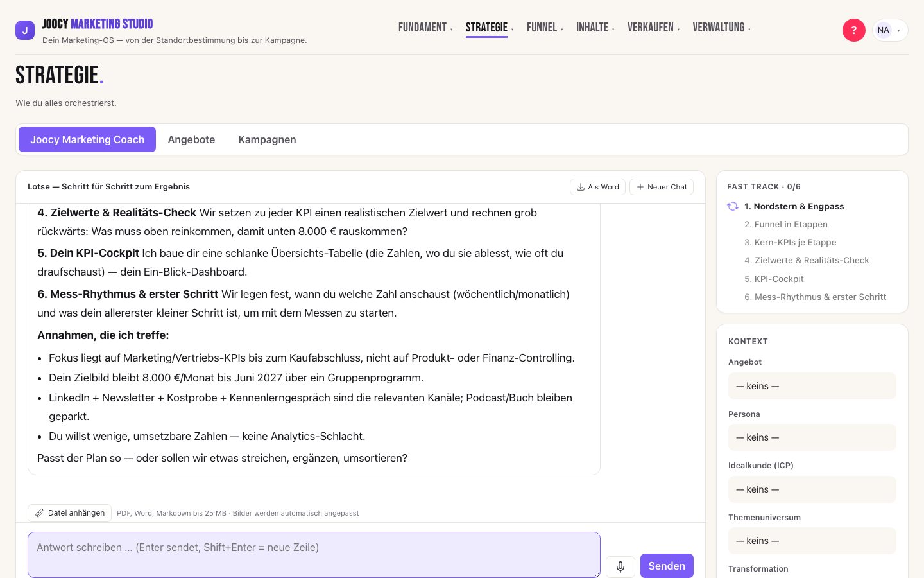Click the 5. Dein KPI-Cockpit chat heading
The height and width of the screenshot is (578, 924).
click(x=89, y=253)
